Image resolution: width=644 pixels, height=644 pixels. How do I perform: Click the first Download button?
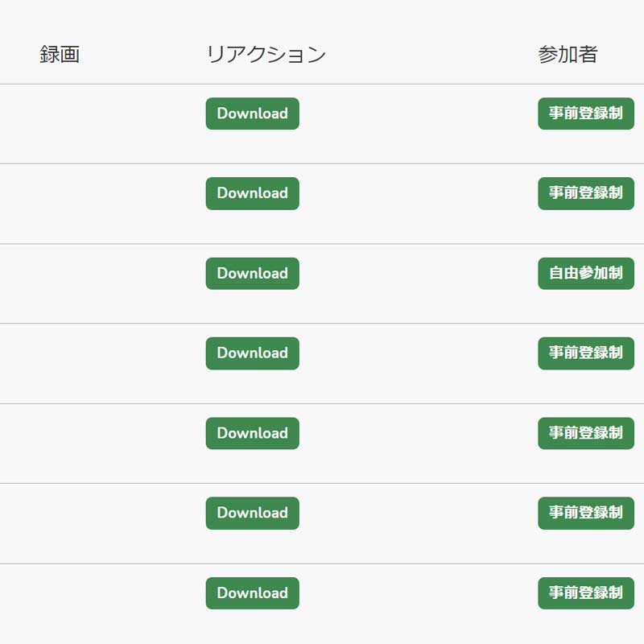[252, 114]
